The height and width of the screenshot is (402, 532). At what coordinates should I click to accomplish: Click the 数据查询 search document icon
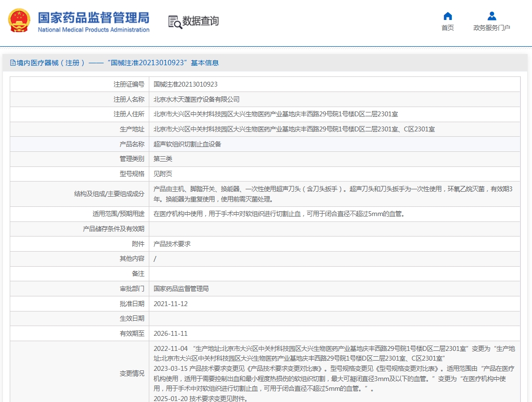[x=175, y=22]
